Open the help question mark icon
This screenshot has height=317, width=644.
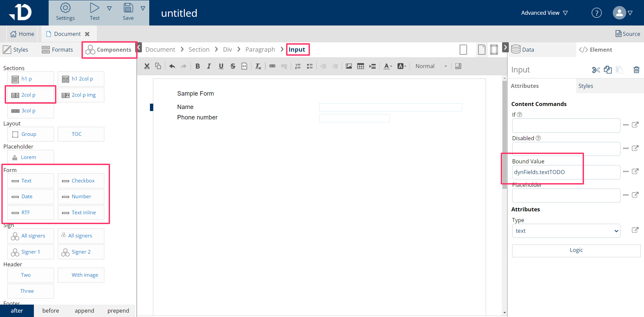point(596,13)
